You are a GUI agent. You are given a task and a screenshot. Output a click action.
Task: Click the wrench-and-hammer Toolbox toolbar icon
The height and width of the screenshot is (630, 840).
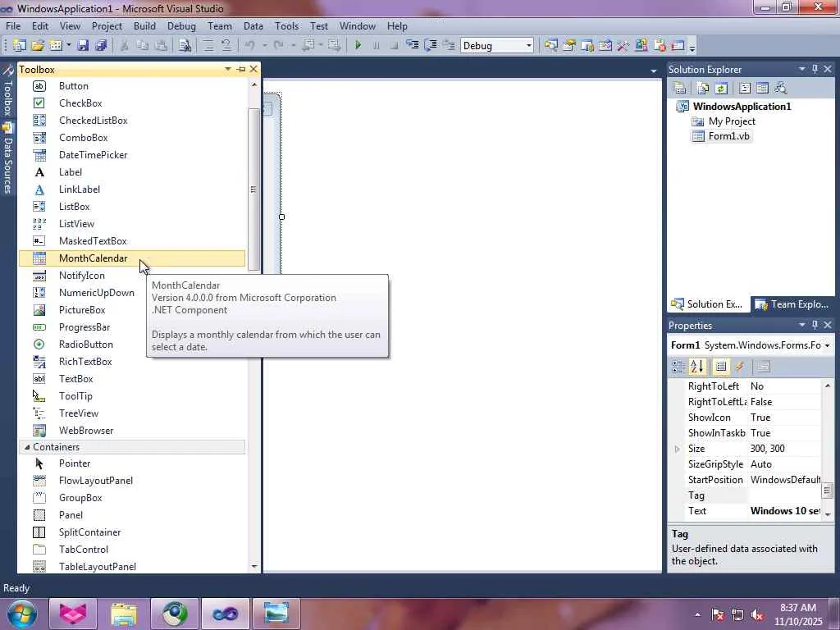tap(623, 46)
